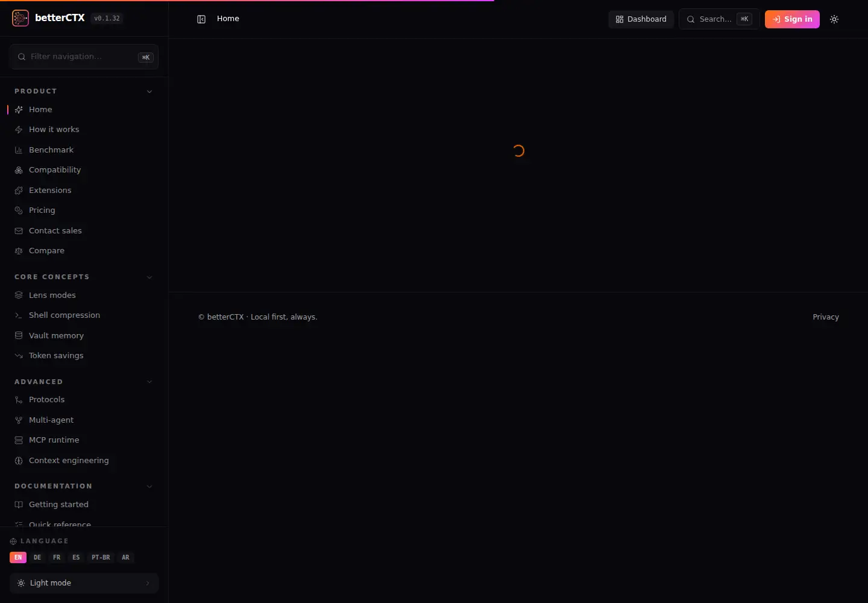Open the header Search box
This screenshot has width=868, height=603.
click(719, 19)
